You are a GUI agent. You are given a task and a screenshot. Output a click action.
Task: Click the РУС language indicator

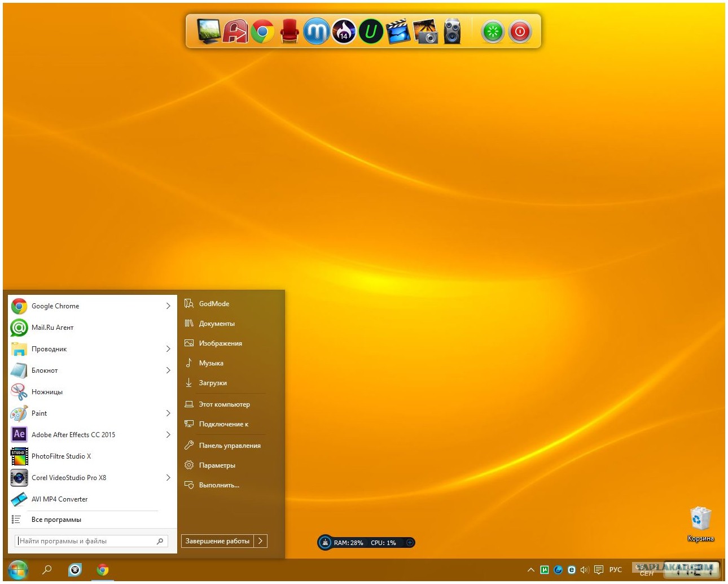coord(616,570)
